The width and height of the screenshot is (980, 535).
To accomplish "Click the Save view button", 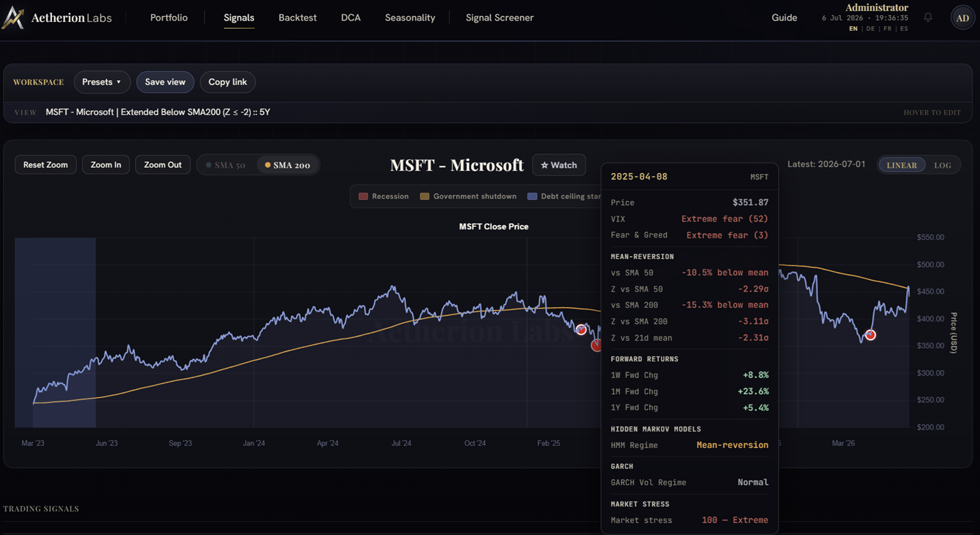I will click(x=165, y=82).
